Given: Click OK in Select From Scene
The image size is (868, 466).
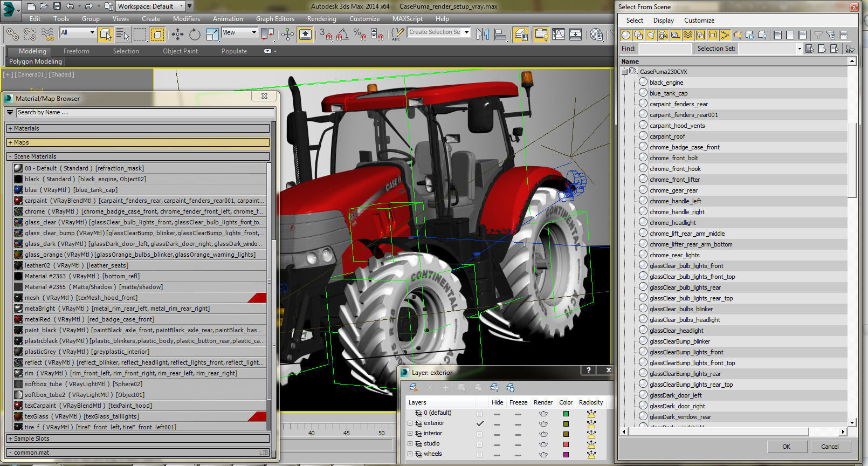Looking at the screenshot, I should pyautogui.click(x=786, y=447).
